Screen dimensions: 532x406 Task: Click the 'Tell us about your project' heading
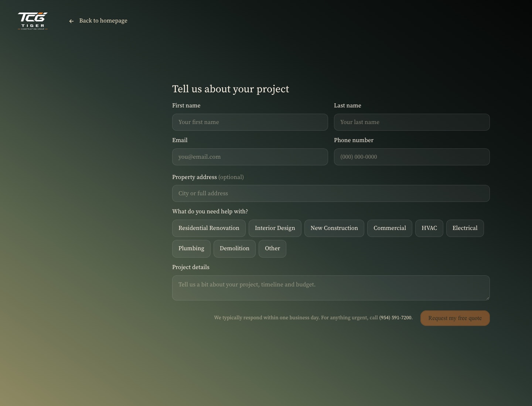(x=231, y=89)
